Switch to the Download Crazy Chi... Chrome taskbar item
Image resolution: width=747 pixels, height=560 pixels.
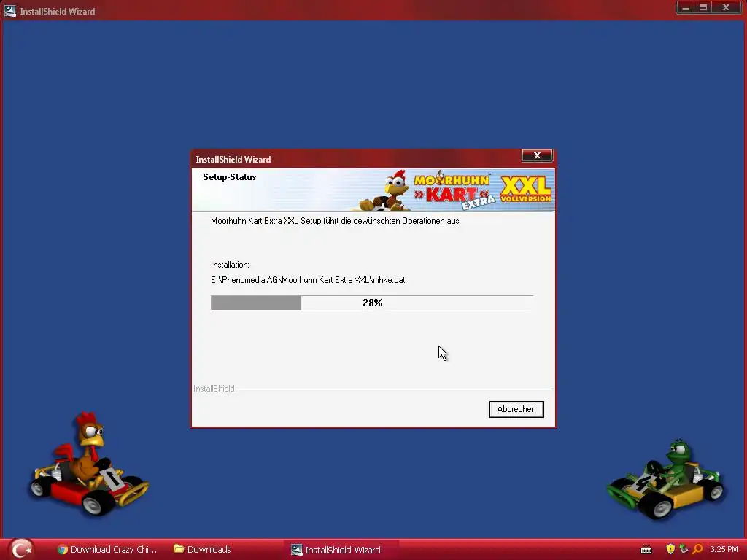[x=107, y=550]
